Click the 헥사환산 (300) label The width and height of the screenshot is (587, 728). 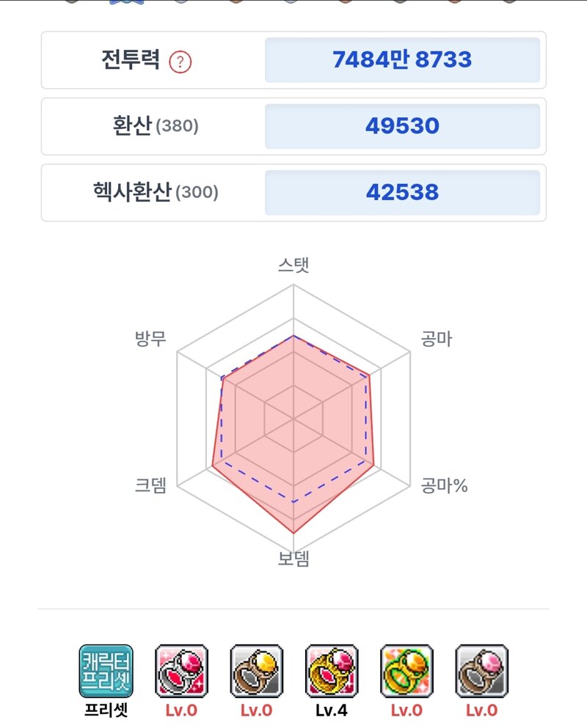(156, 192)
